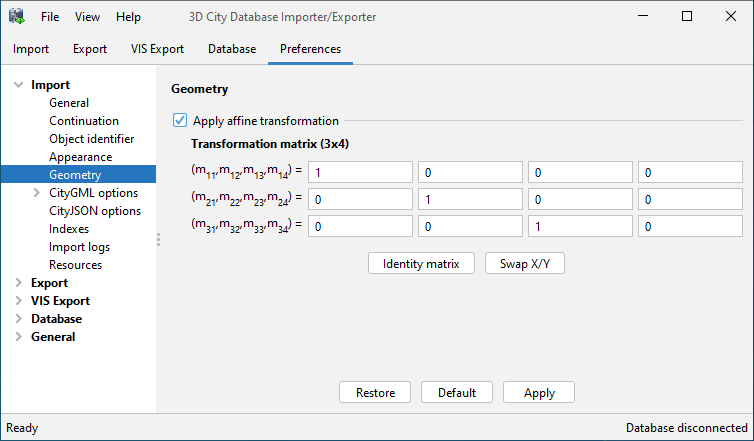This screenshot has height=441, width=754.
Task: Maximize the application window
Action: tap(687, 16)
